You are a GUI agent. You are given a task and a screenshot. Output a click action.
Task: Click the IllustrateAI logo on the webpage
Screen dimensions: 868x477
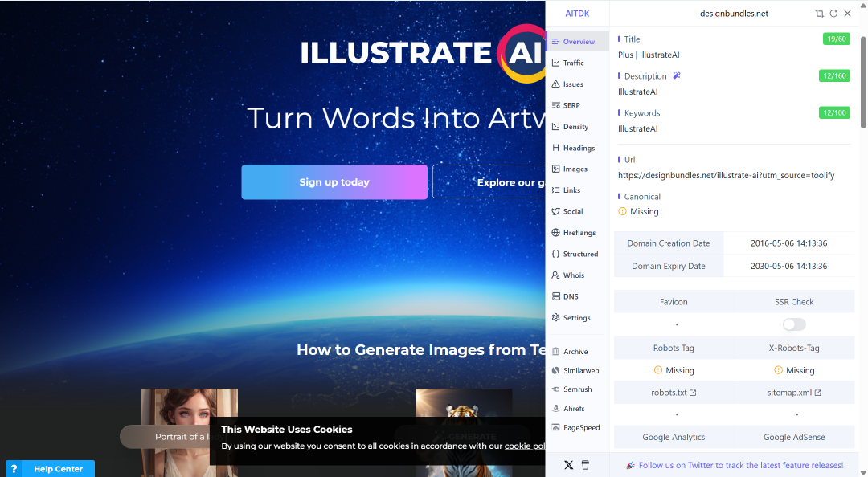pyautogui.click(x=423, y=53)
